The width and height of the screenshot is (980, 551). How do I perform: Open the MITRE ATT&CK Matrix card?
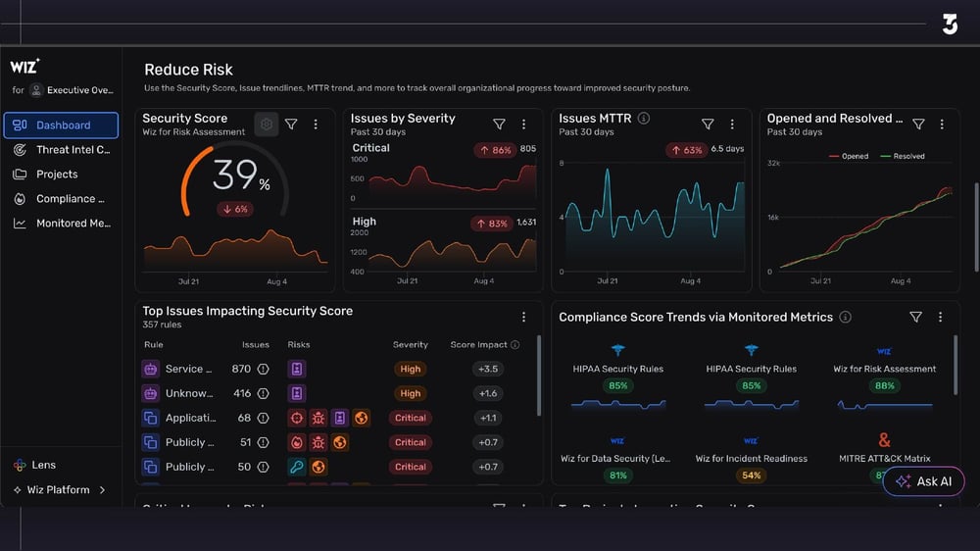884,458
